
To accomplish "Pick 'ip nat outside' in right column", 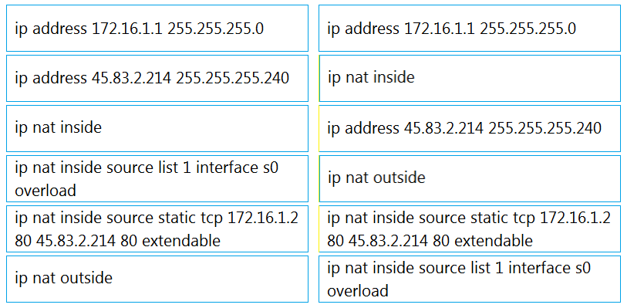I will 470,178.
